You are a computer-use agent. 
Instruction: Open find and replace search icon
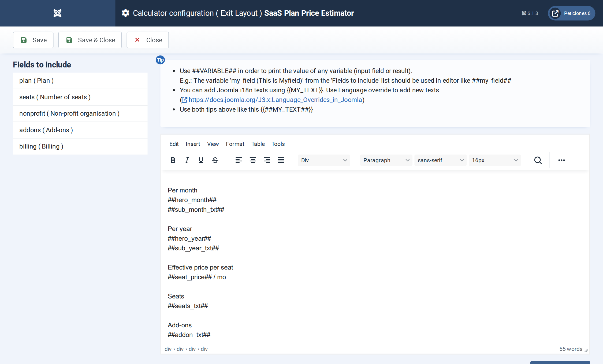[x=538, y=160]
